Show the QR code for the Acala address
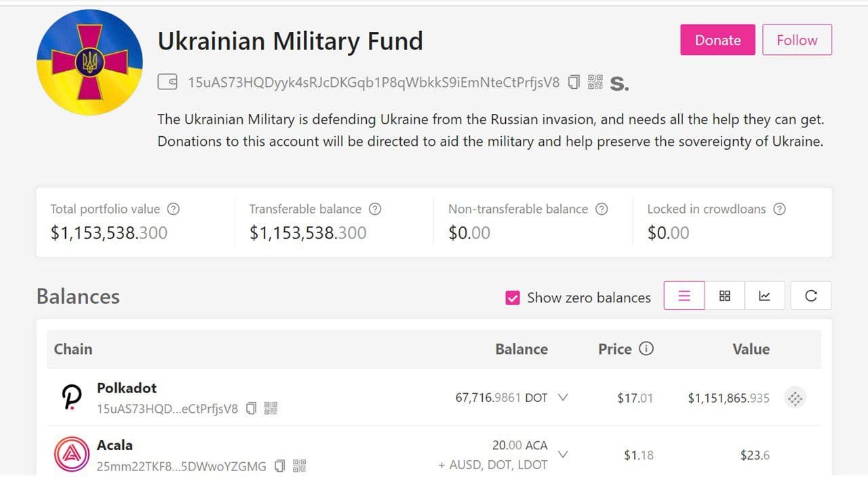Image resolution: width=868 pixels, height=488 pixels. click(x=300, y=466)
